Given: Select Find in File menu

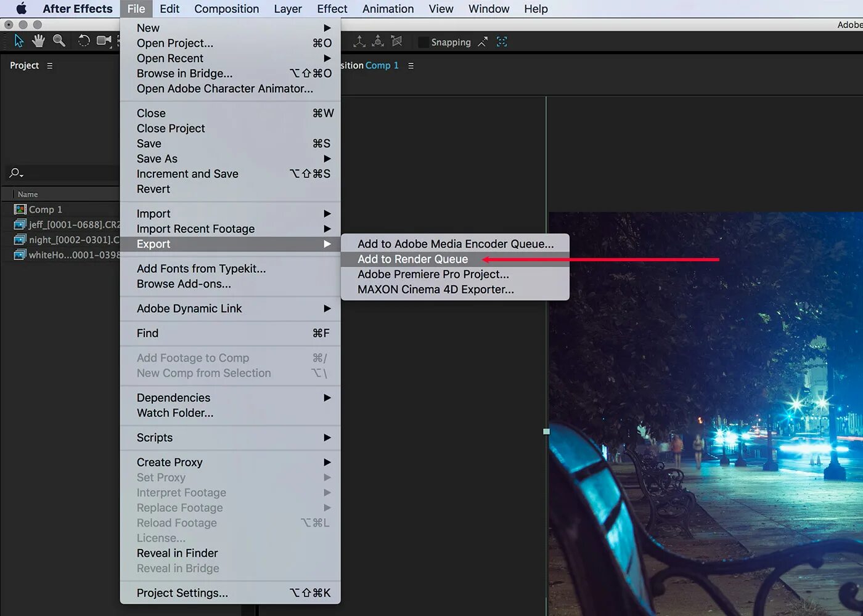Looking at the screenshot, I should pyautogui.click(x=231, y=333).
